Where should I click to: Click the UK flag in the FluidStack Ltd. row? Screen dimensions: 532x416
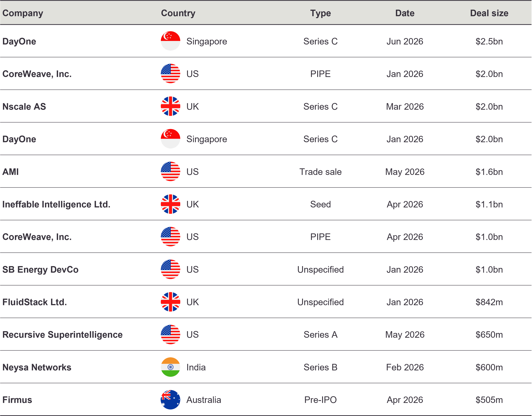[x=171, y=302]
